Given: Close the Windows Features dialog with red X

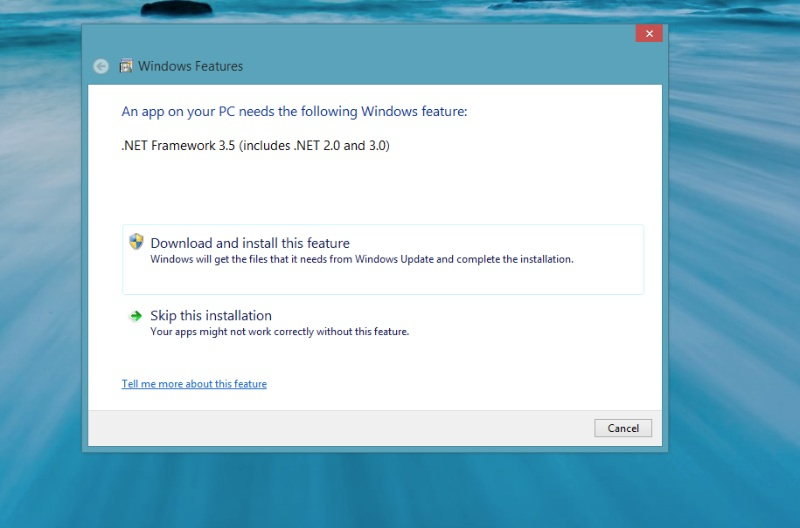Looking at the screenshot, I should click(x=648, y=34).
